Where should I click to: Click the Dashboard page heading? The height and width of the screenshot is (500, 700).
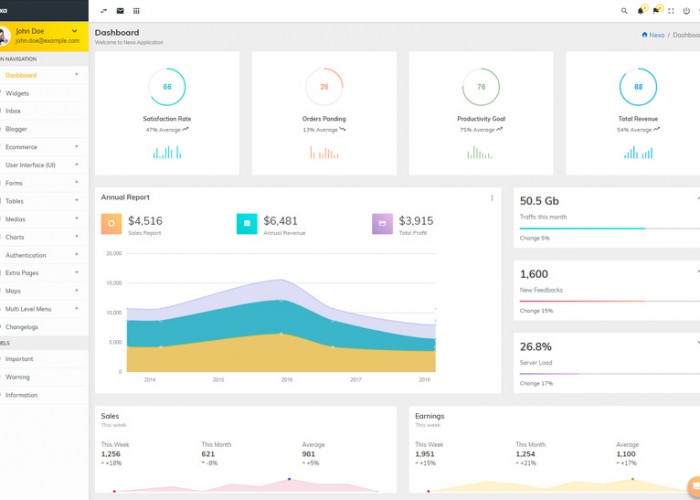(117, 33)
